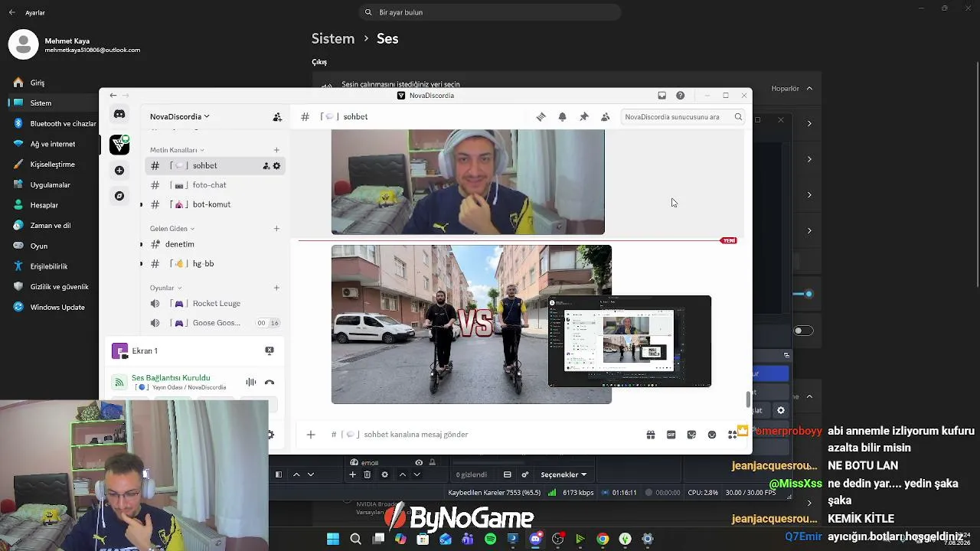This screenshot has width=980, height=551.
Task: Add a new Discord server
Action: pyautogui.click(x=119, y=171)
